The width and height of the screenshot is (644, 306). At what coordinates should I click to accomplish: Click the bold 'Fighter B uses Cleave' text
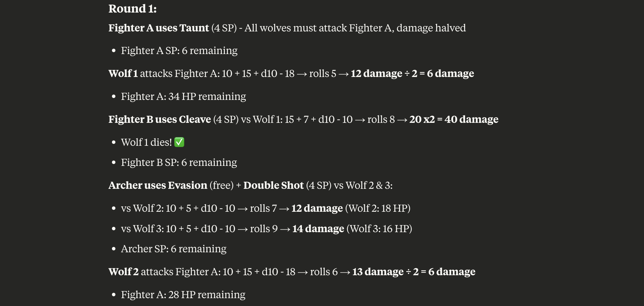tap(159, 119)
